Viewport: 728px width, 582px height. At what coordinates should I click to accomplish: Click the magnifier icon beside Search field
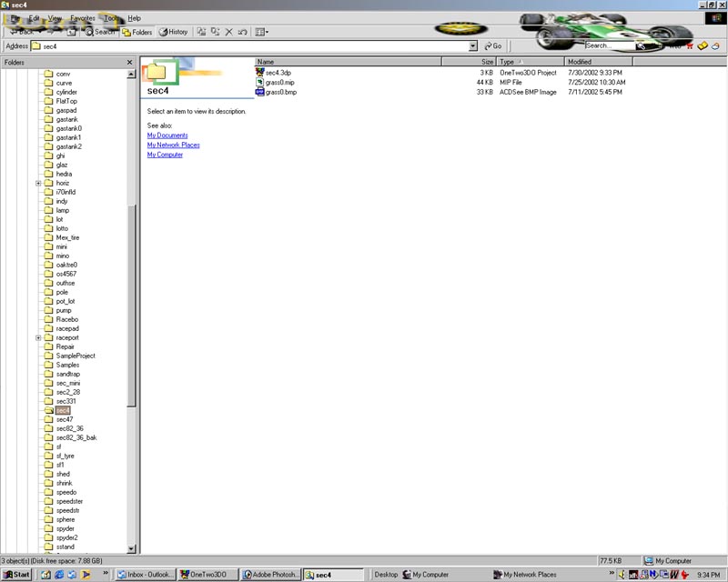(641, 46)
